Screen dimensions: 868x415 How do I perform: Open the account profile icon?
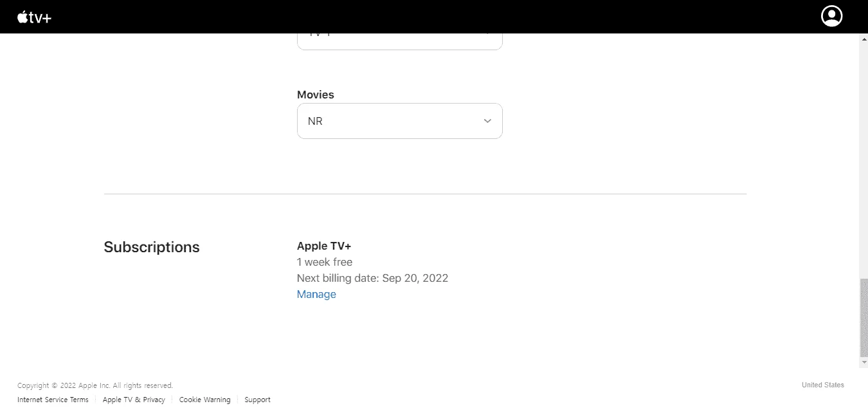click(831, 16)
